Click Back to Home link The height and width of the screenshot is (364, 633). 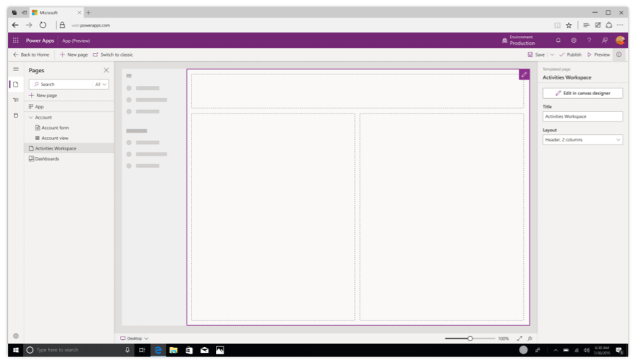[32, 55]
